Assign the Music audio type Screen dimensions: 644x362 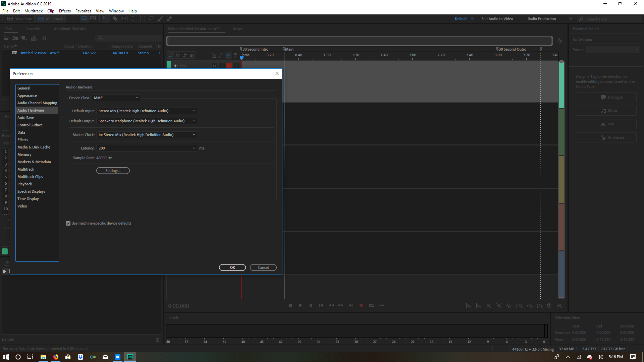(x=606, y=111)
